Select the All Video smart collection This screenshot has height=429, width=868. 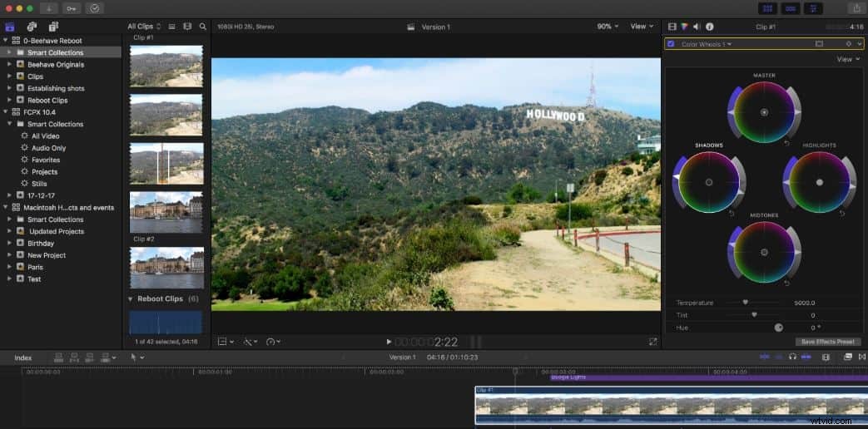pos(46,136)
